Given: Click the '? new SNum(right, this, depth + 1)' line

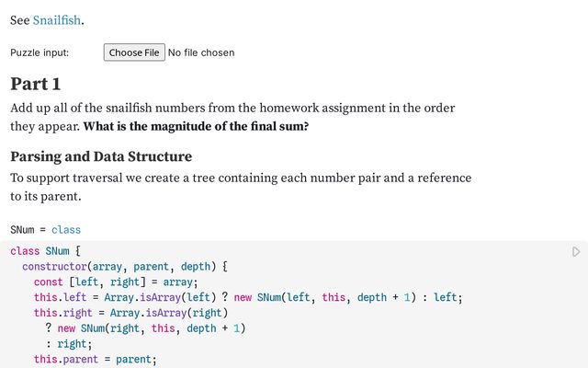Looking at the screenshot, I should coord(147,328).
